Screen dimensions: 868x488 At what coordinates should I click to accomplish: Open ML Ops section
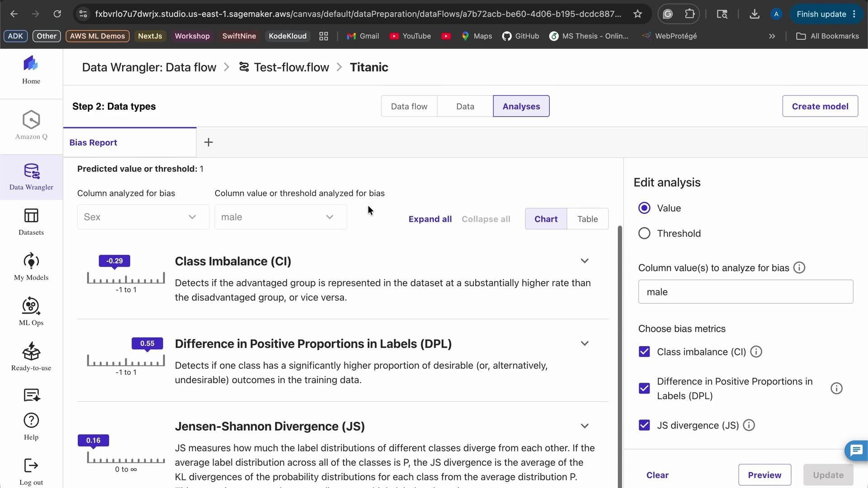pos(31,312)
